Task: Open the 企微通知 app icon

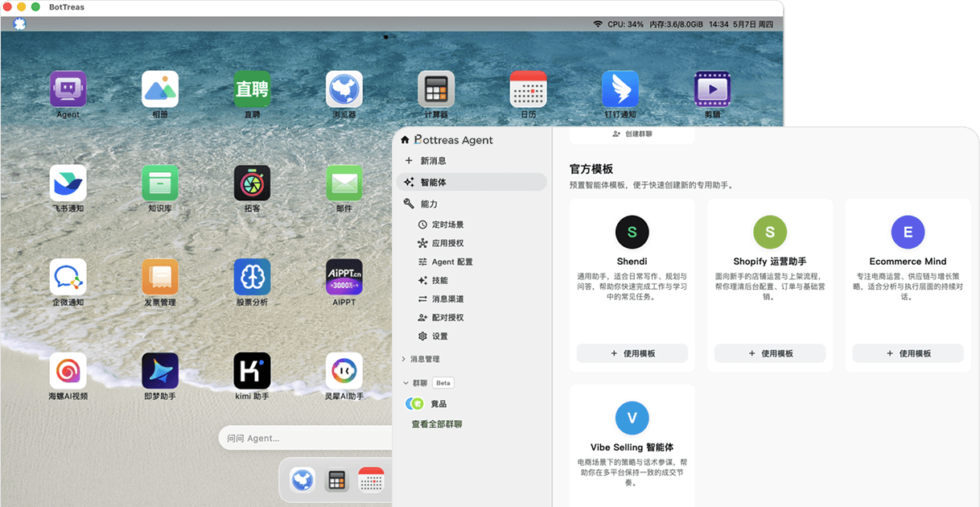Action: [x=68, y=277]
